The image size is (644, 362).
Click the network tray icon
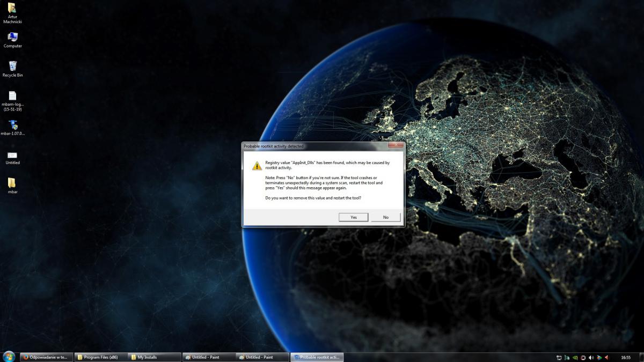click(x=559, y=358)
